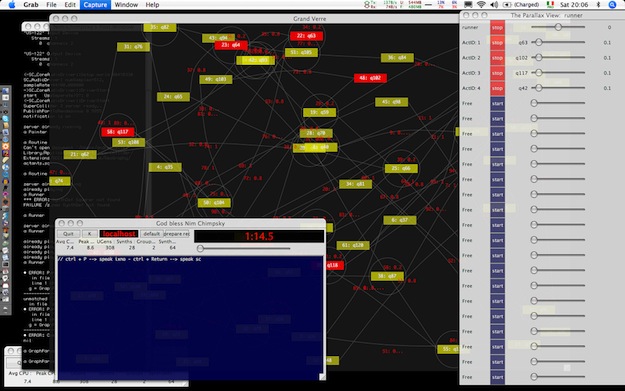This screenshot has width=625, height=391.
Task: Stop the runner in Parallax View
Action: point(497,28)
